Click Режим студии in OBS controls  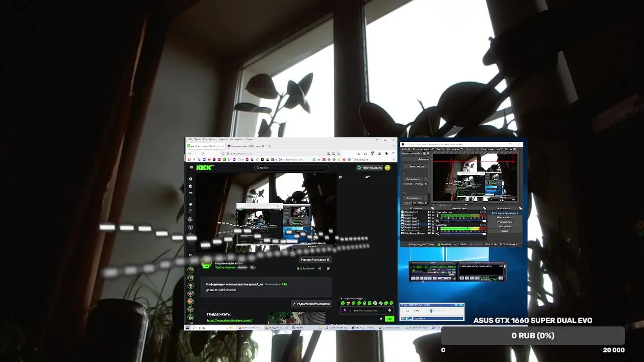tap(505, 222)
